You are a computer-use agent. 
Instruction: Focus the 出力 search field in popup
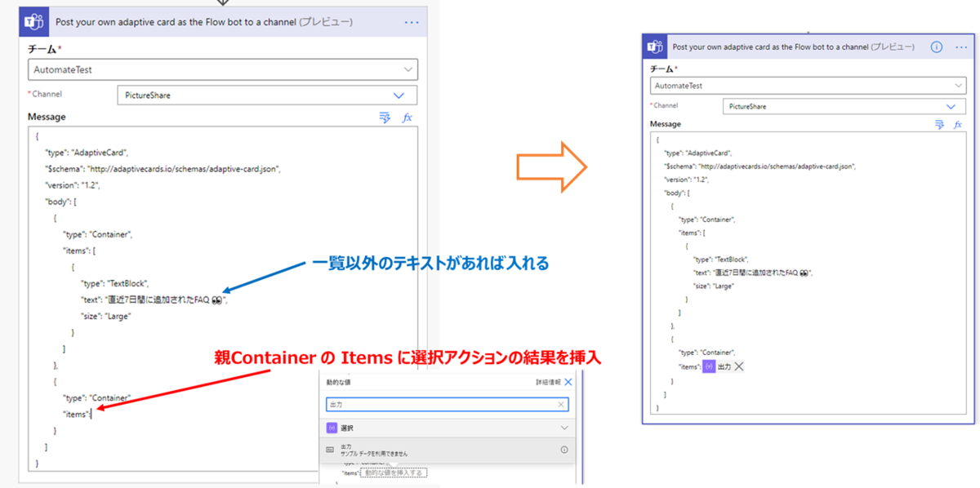[447, 405]
